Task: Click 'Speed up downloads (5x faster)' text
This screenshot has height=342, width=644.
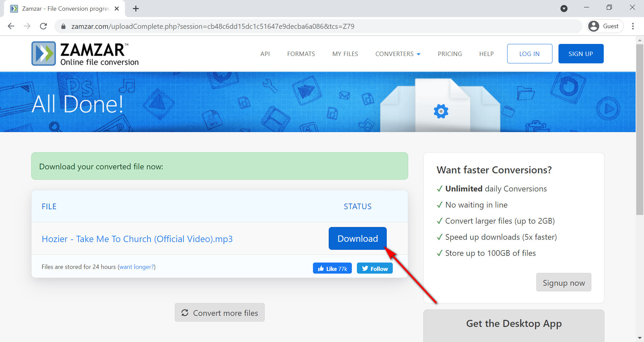Action: click(x=501, y=237)
